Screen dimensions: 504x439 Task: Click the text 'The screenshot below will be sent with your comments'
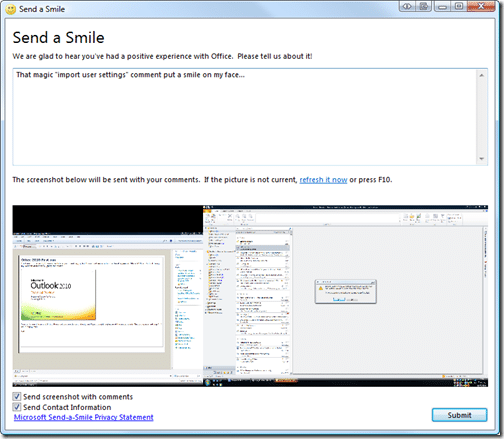point(106,180)
